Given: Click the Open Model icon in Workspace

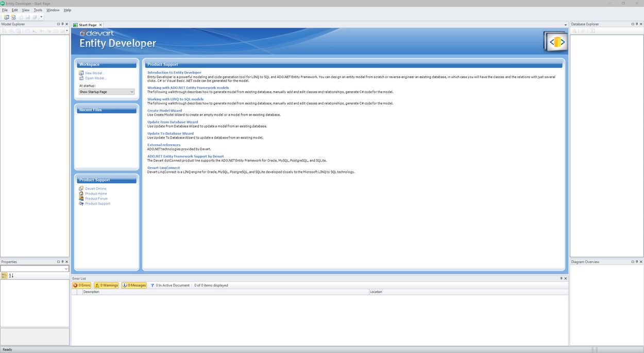Looking at the screenshot, I should 81,78.
